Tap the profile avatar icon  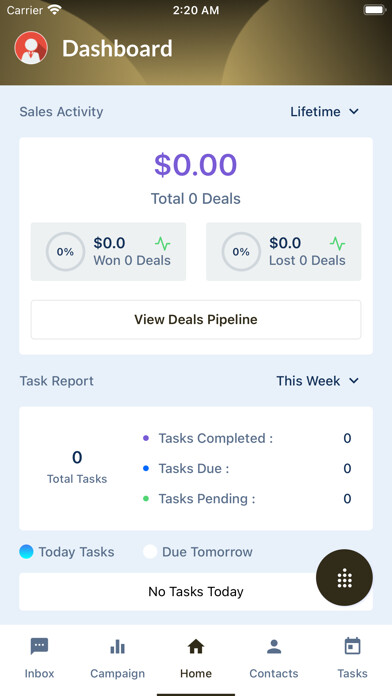pyautogui.click(x=31, y=48)
